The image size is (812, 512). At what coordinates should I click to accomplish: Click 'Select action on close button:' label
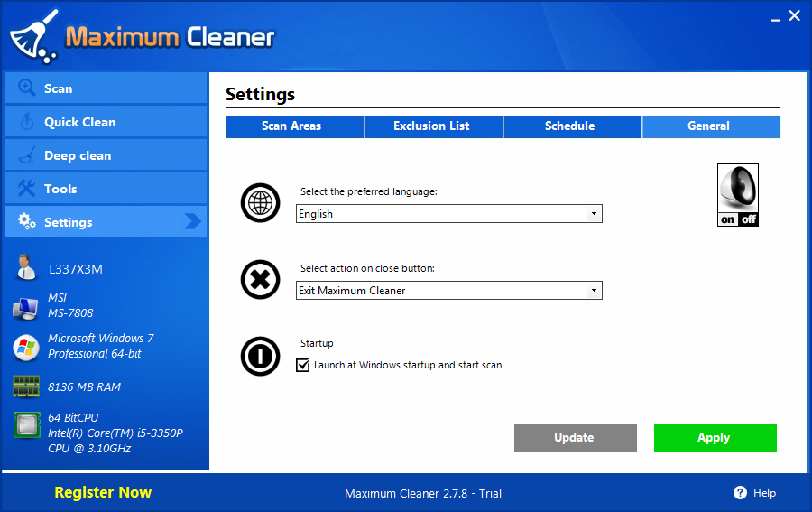(x=367, y=268)
